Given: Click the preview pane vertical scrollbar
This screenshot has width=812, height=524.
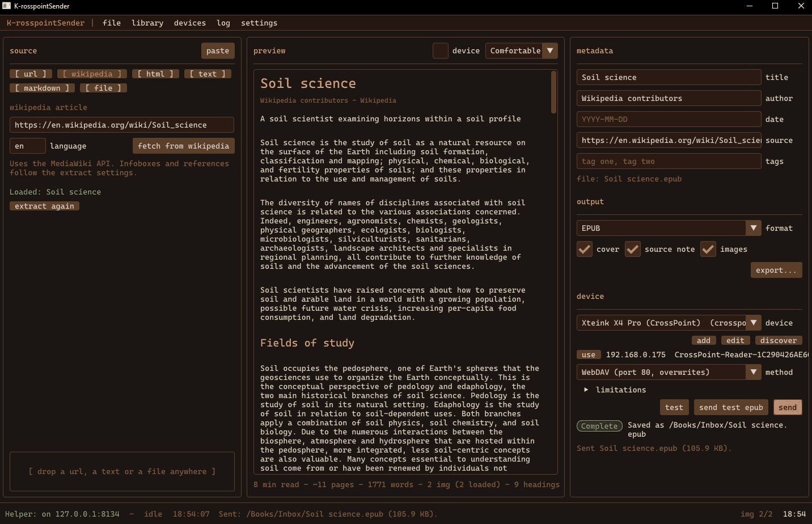Looking at the screenshot, I should 553,92.
